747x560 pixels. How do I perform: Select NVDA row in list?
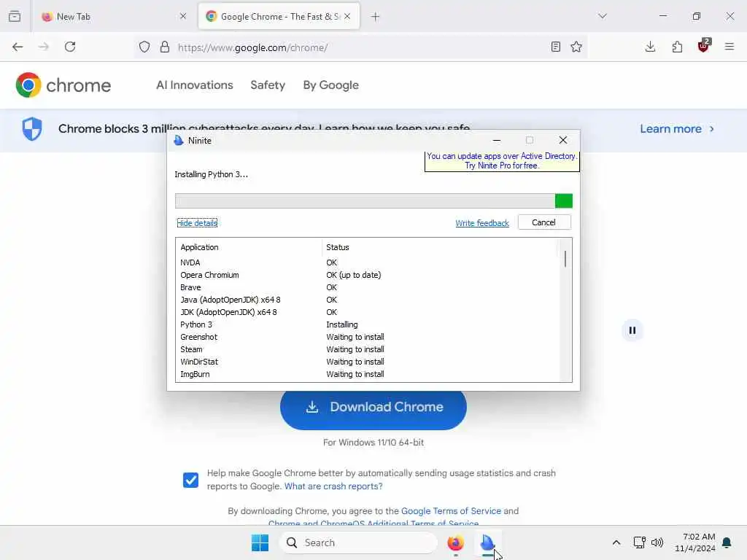368,262
